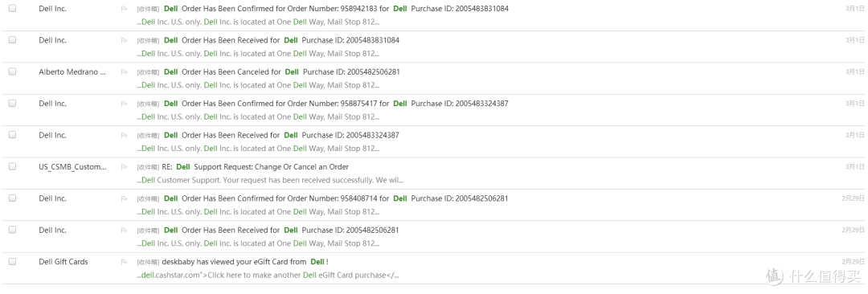The height and width of the screenshot is (294, 868).
Task: Flag the Order Received 2005483324387 email
Action: pos(124,135)
